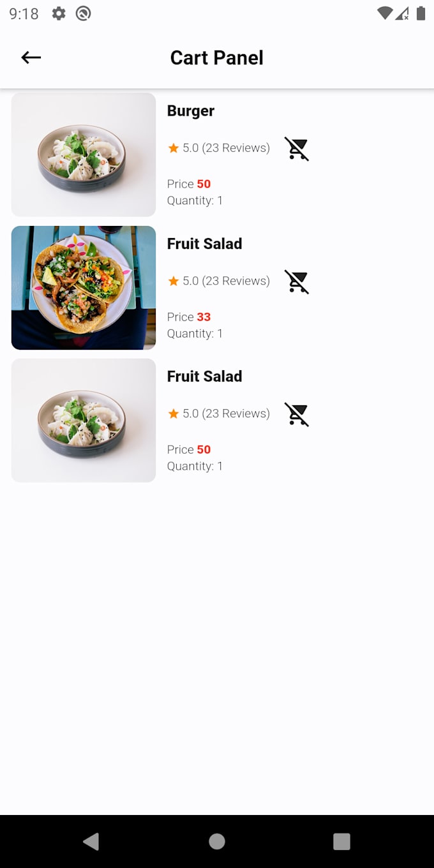Tap Burger's 5.0 (23 Reviews) text
The height and width of the screenshot is (868, 434).
(x=226, y=148)
